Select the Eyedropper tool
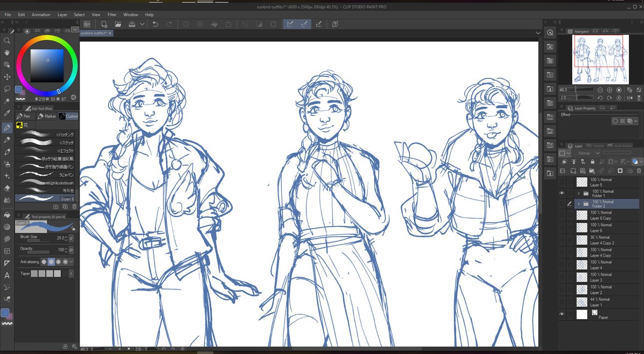This screenshot has width=644, height=354. click(x=7, y=113)
